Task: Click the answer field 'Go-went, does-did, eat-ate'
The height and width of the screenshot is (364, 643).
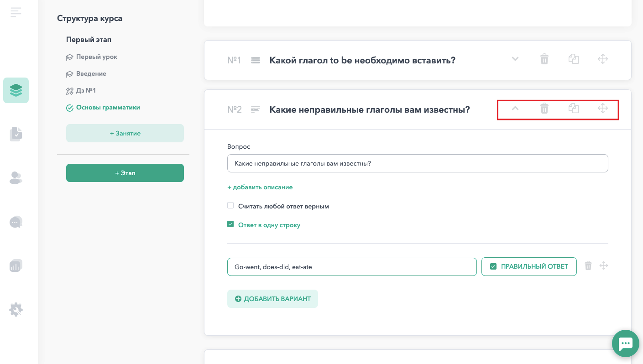Action: [x=352, y=267]
